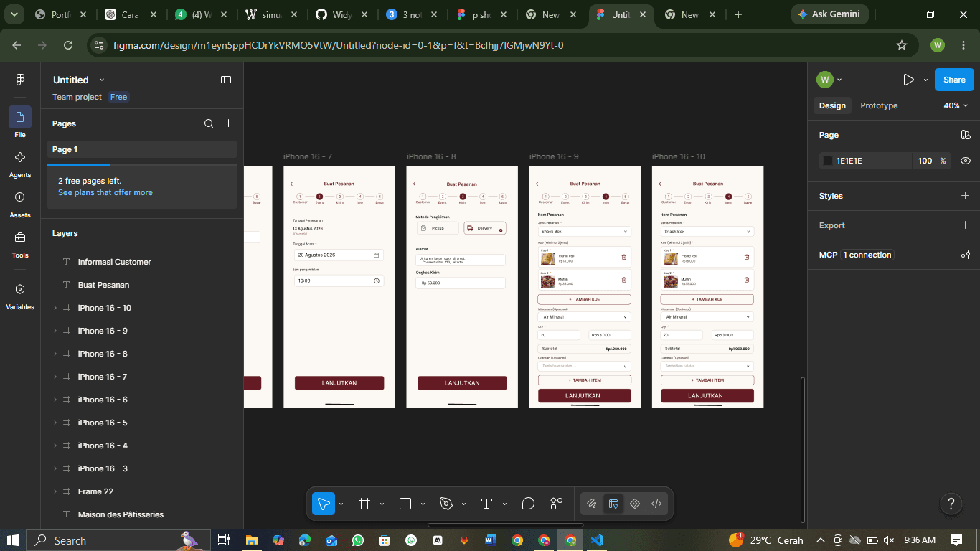
Task: Click the page color opacity 100 field
Action: [925, 161]
